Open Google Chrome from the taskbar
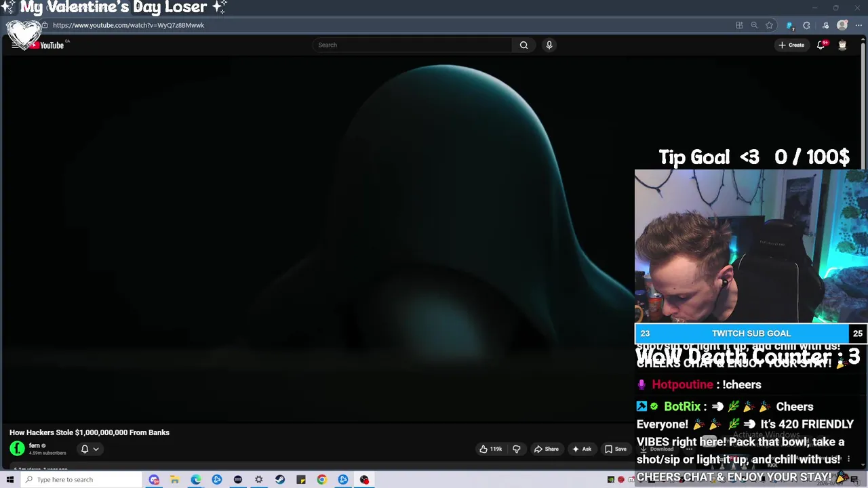 click(x=321, y=479)
